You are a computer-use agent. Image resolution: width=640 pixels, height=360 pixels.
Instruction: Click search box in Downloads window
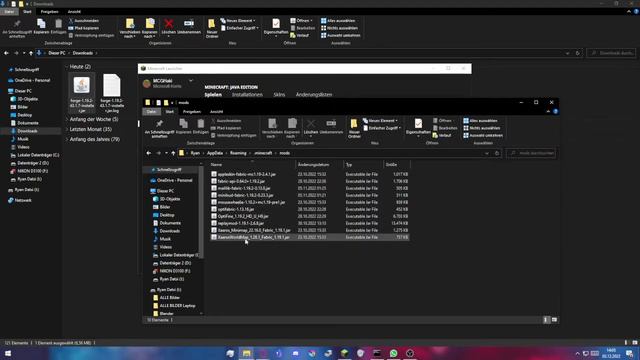(x=611, y=53)
